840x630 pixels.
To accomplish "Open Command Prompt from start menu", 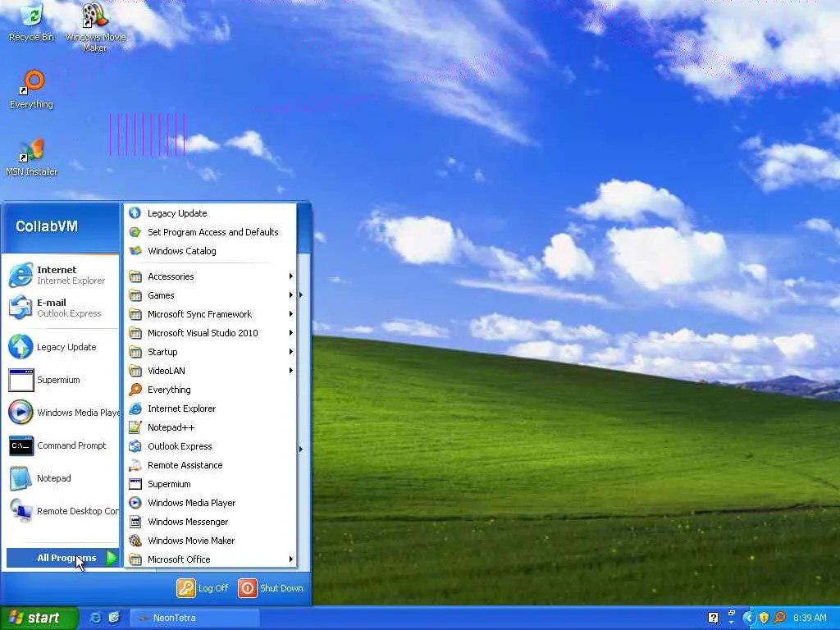I will (x=62, y=445).
